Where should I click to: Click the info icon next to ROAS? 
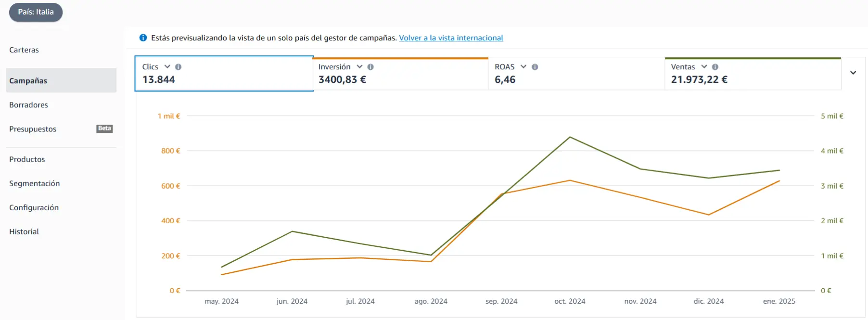[x=535, y=67]
